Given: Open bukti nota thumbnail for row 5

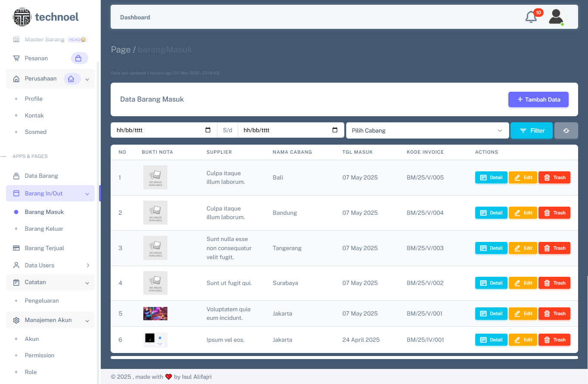Looking at the screenshot, I should (x=155, y=313).
